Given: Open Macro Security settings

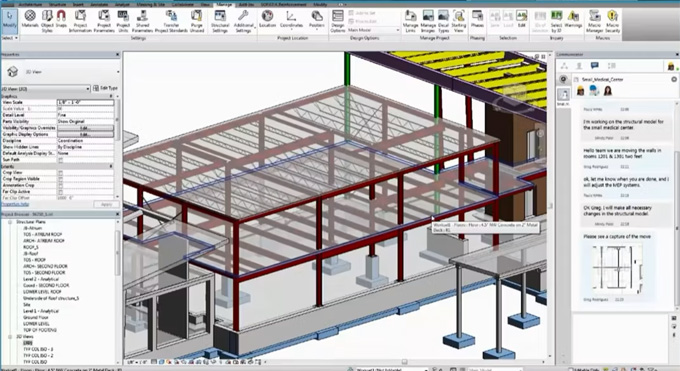Looking at the screenshot, I should tap(612, 21).
